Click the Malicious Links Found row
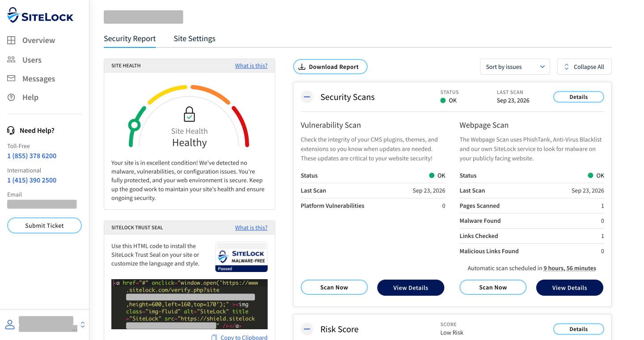The height and width of the screenshot is (340, 644). (x=532, y=251)
